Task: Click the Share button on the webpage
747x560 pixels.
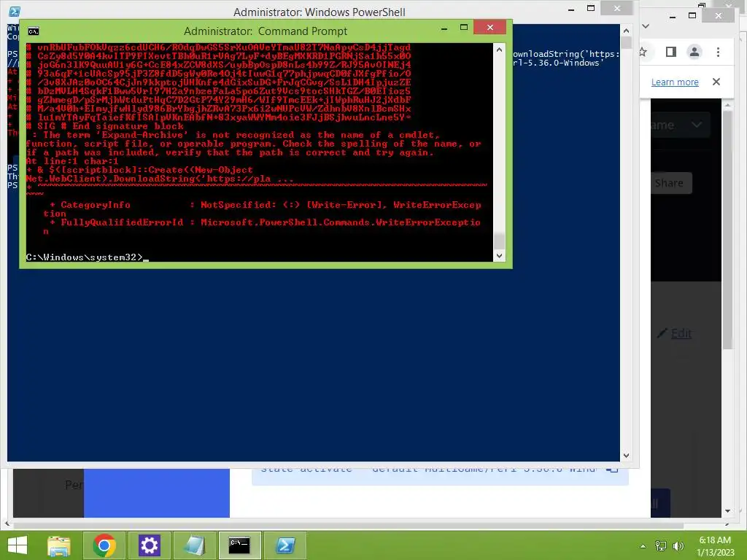Action: pos(671,183)
